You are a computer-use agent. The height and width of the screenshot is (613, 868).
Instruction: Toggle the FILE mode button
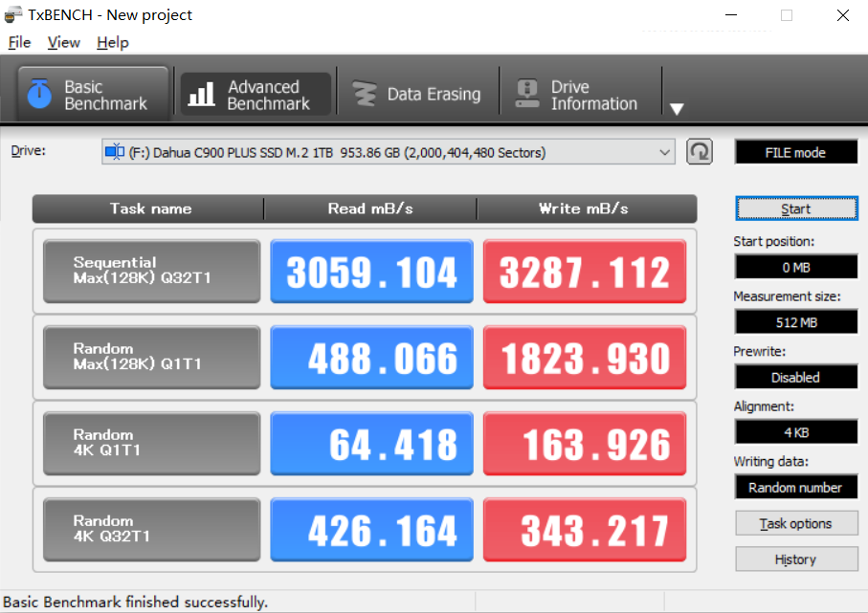pos(796,152)
